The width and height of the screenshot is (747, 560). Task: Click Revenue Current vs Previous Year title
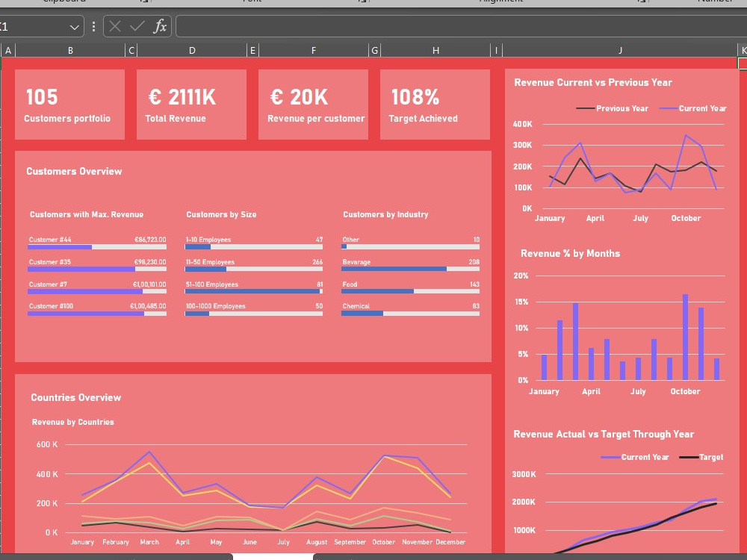(x=593, y=82)
